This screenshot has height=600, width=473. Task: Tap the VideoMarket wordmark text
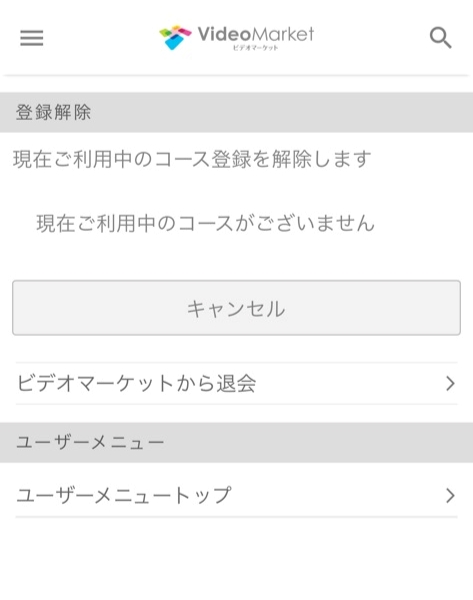coord(256,34)
